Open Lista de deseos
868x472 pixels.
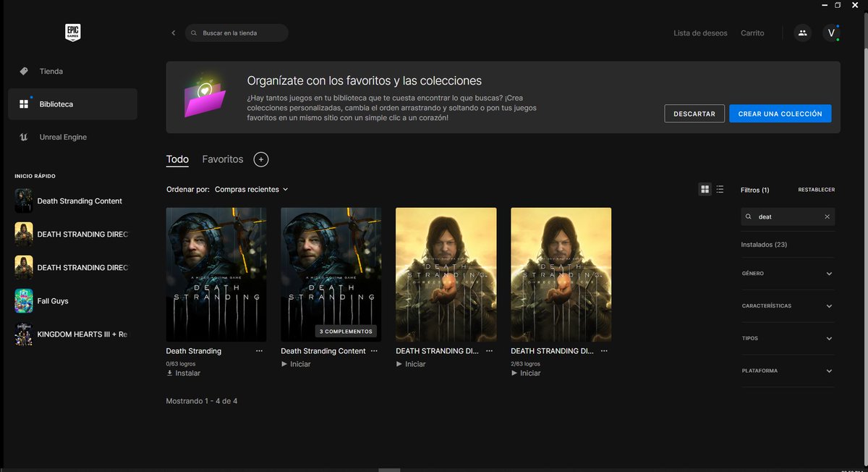click(x=700, y=33)
